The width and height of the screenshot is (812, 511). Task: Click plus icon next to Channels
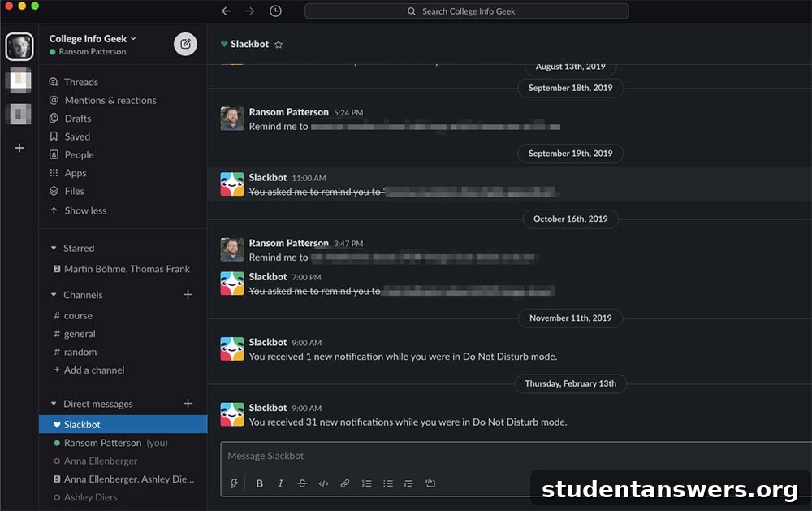[188, 294]
